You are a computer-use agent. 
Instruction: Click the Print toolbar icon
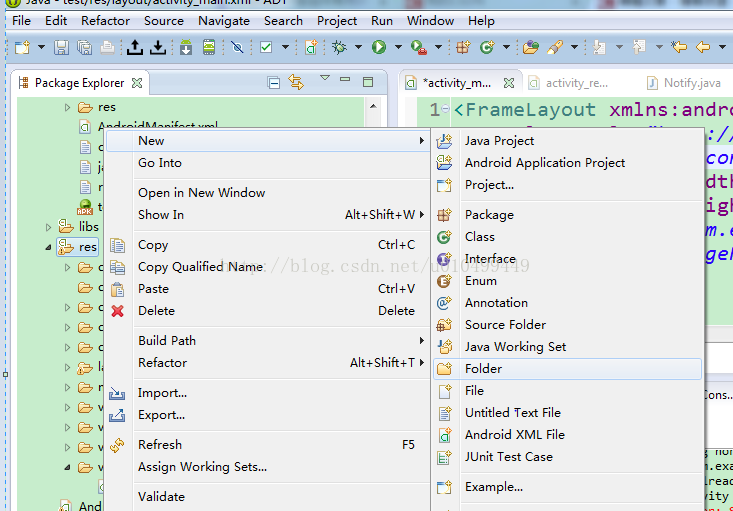pyautogui.click(x=108, y=47)
